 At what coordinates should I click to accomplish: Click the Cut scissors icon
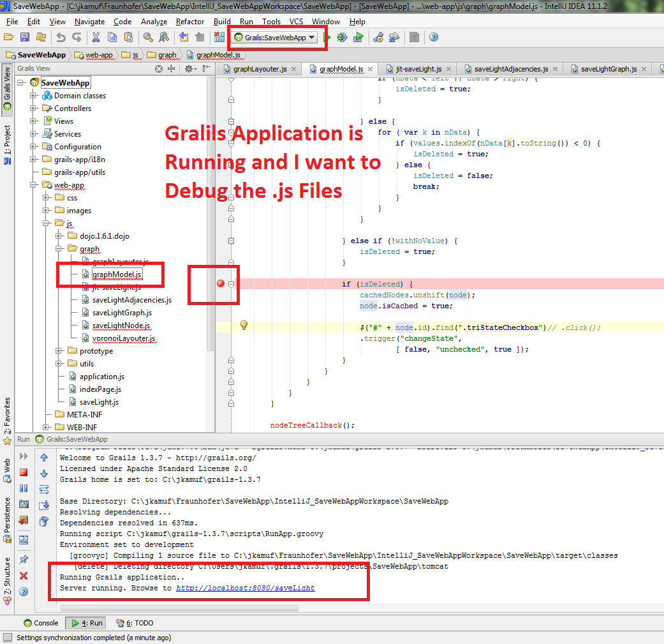tap(96, 37)
